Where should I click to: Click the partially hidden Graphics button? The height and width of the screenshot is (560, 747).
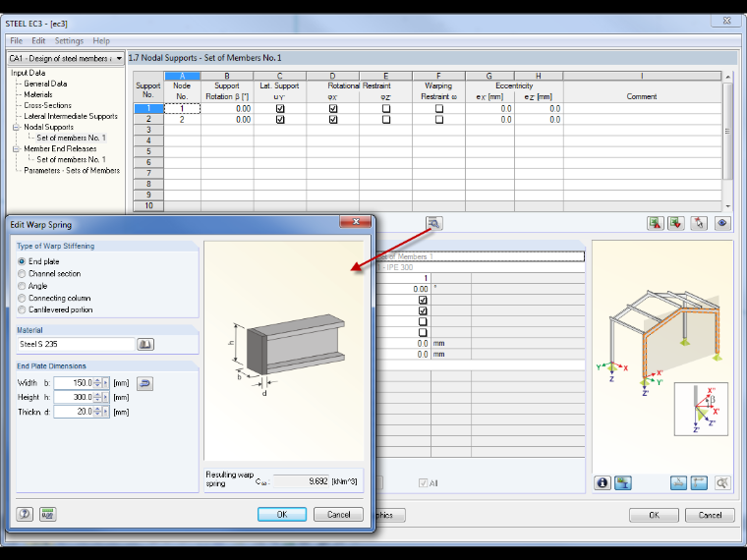[390, 515]
